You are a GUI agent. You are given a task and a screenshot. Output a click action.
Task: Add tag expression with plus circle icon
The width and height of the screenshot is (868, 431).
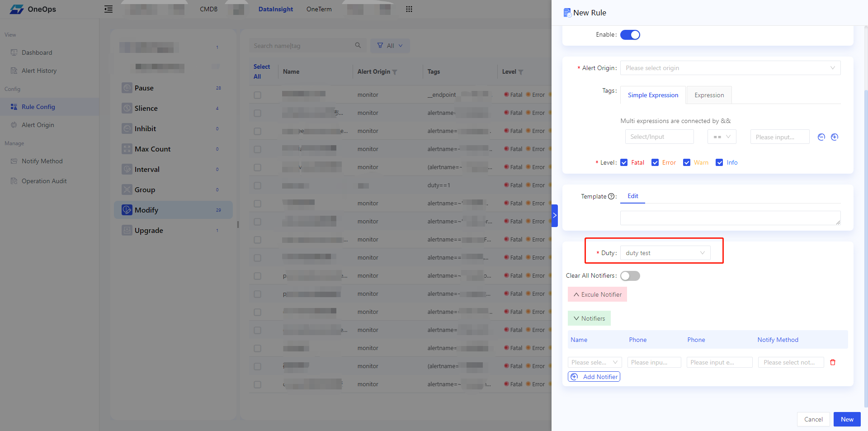[835, 137]
